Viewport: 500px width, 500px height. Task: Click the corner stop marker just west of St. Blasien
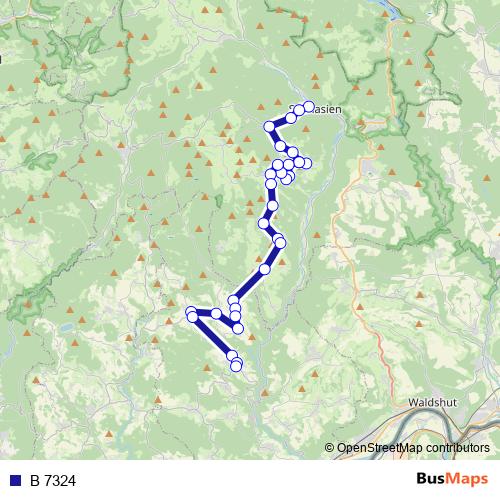tap(269, 127)
